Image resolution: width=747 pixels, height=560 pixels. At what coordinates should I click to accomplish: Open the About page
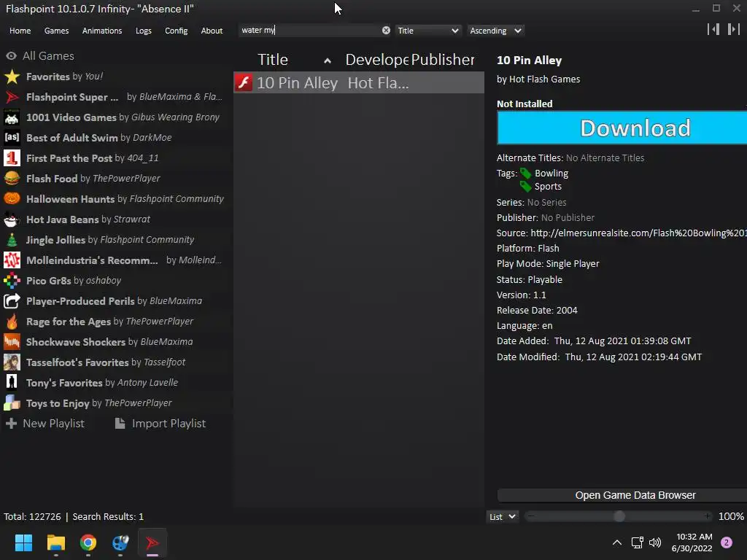coord(212,31)
